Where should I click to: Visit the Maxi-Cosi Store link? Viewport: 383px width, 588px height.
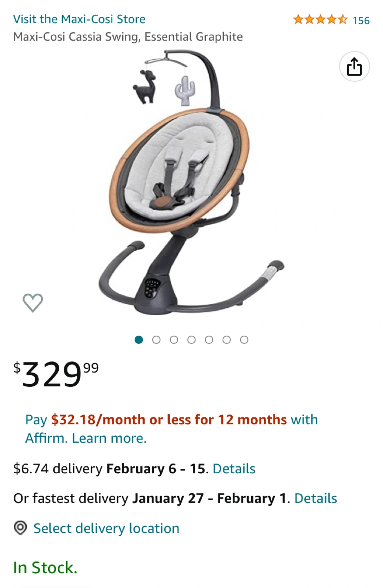(x=79, y=19)
